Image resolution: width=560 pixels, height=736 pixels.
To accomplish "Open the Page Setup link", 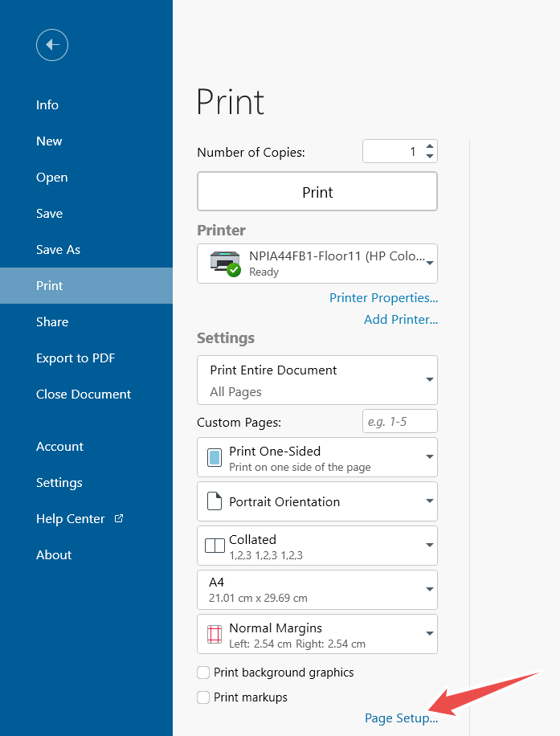I will pos(401,718).
